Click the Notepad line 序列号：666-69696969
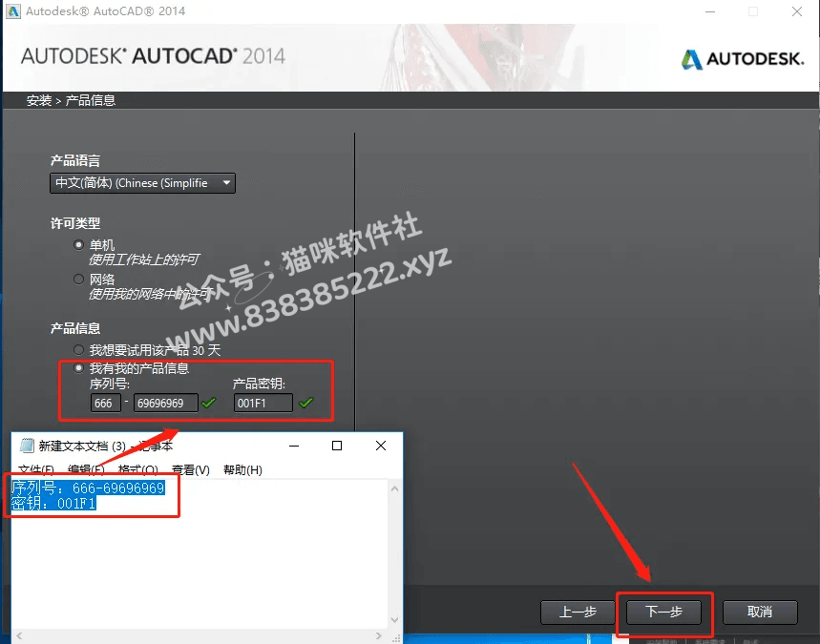Image resolution: width=820 pixels, height=644 pixels. point(88,488)
